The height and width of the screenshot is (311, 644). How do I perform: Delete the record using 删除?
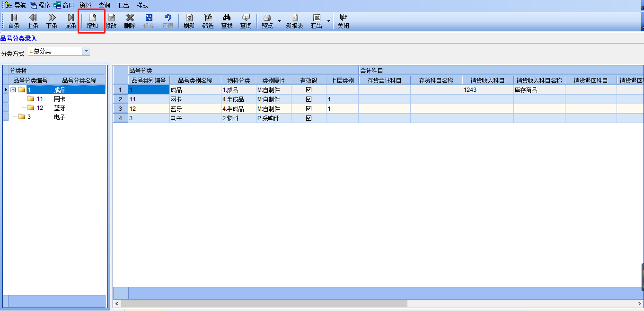[x=130, y=21]
